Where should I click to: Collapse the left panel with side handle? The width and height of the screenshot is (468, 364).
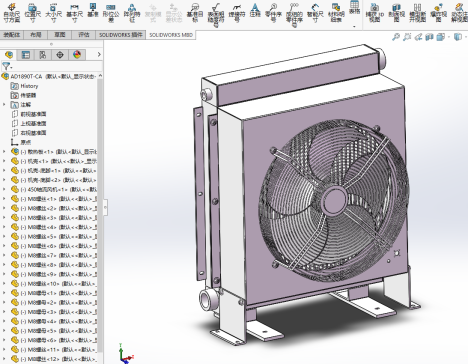(106, 207)
